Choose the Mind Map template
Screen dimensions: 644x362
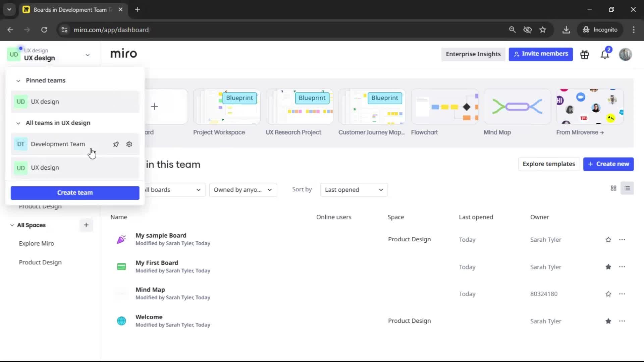(517, 107)
